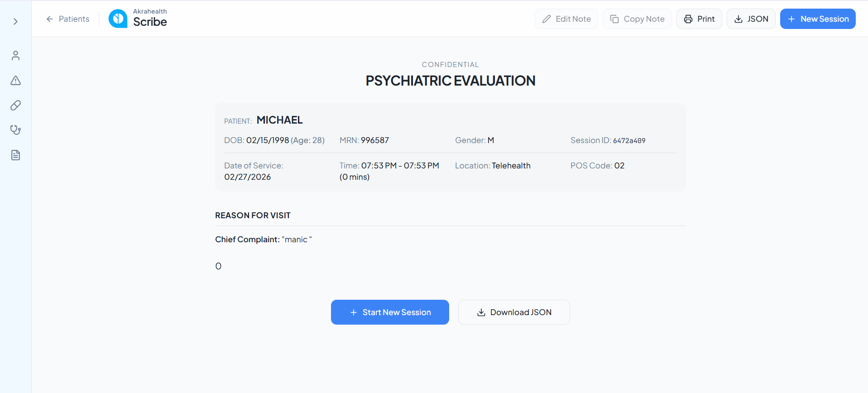The width and height of the screenshot is (868, 393).
Task: Click the Edit Note button
Action: click(x=566, y=19)
